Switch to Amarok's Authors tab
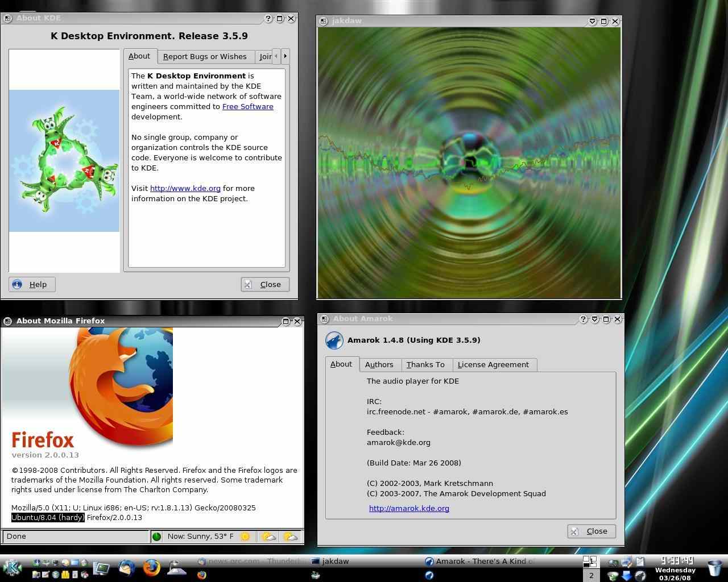Screen dimensions: 728x582 click(x=379, y=365)
